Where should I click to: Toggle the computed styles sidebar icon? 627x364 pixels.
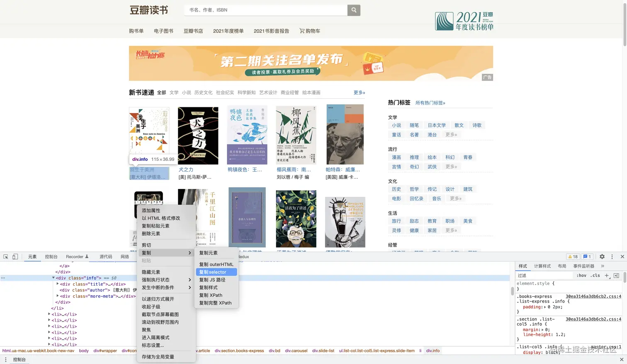pos(616,275)
